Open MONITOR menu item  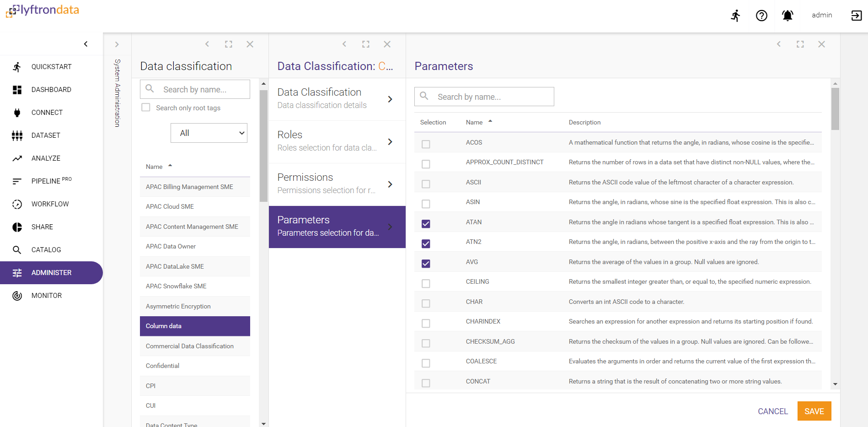(x=51, y=296)
